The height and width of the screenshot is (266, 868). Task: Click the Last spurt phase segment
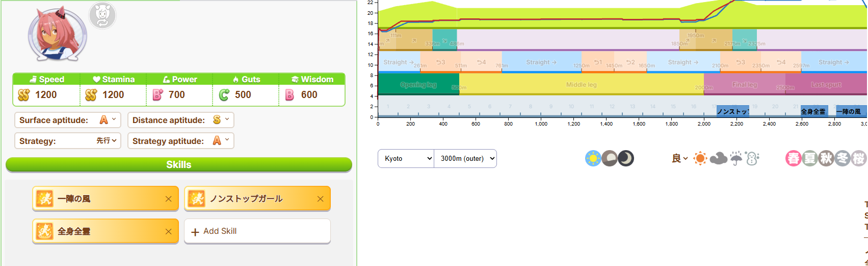(826, 84)
